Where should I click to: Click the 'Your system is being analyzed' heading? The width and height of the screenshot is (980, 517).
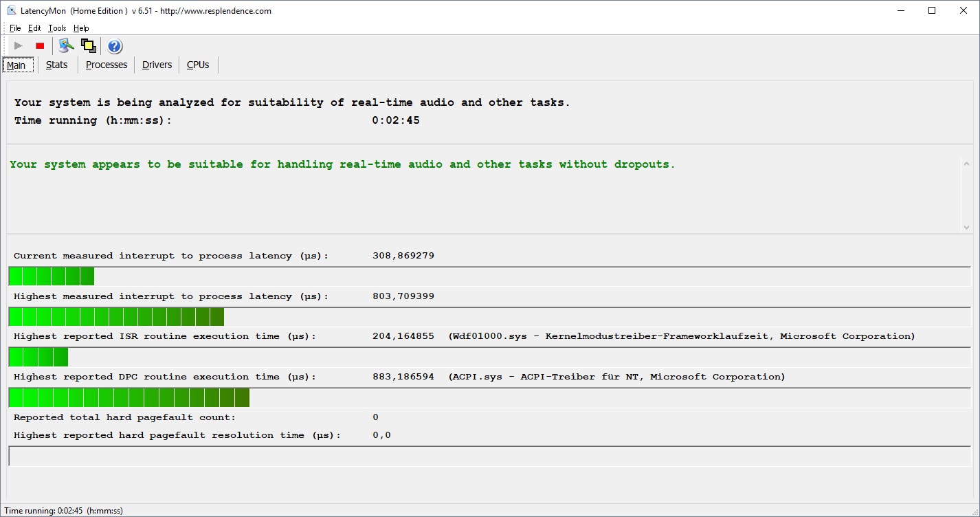point(292,102)
